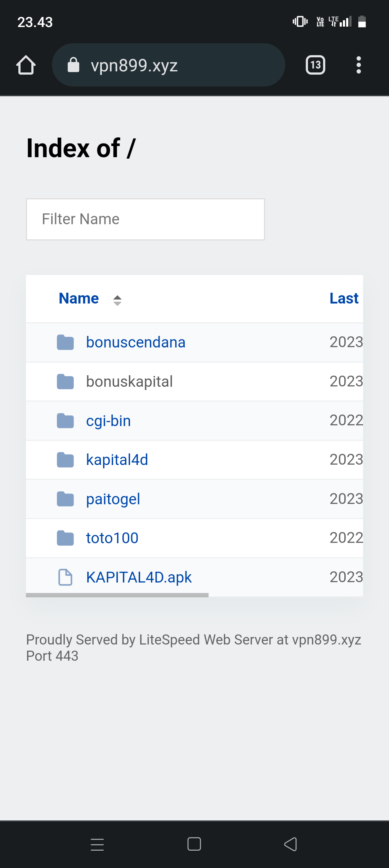Sort by the Name column header
Viewport: 389px width, 868px height.
79,298
